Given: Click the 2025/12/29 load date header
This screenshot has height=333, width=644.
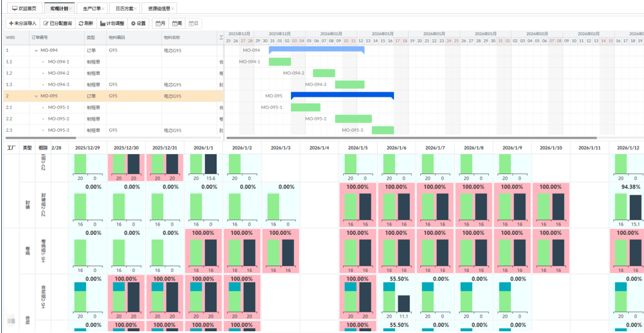Looking at the screenshot, I should click(88, 148).
